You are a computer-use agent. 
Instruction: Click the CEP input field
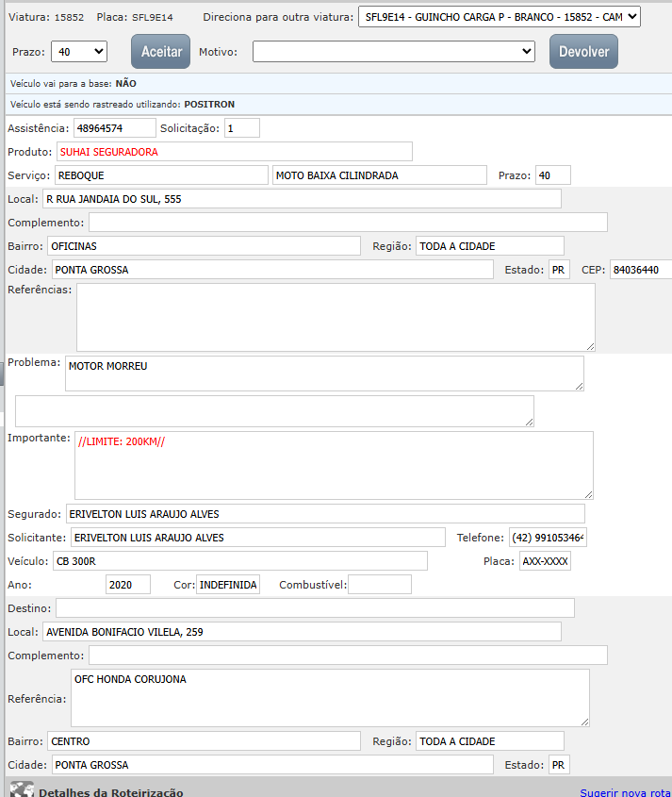(x=640, y=270)
